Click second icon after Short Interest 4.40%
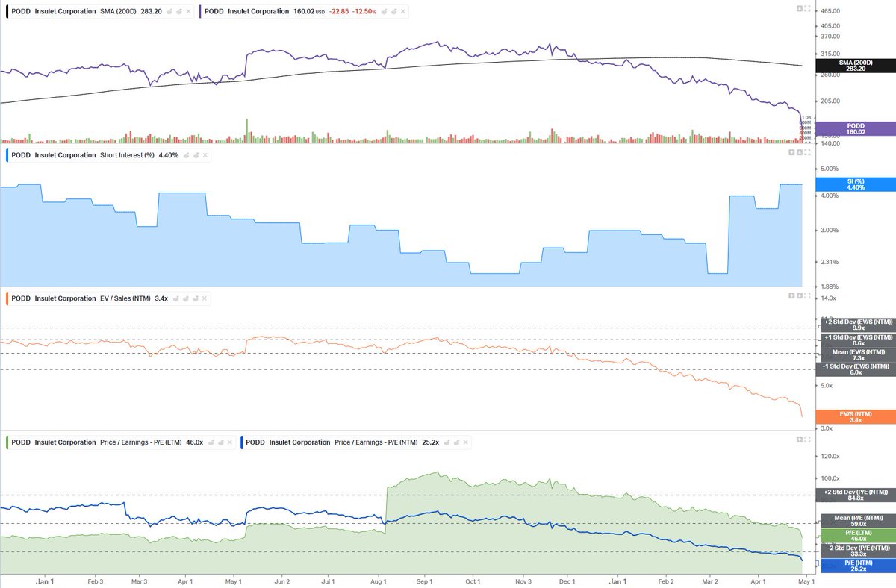Viewport: 896px width, 588px height. point(196,155)
